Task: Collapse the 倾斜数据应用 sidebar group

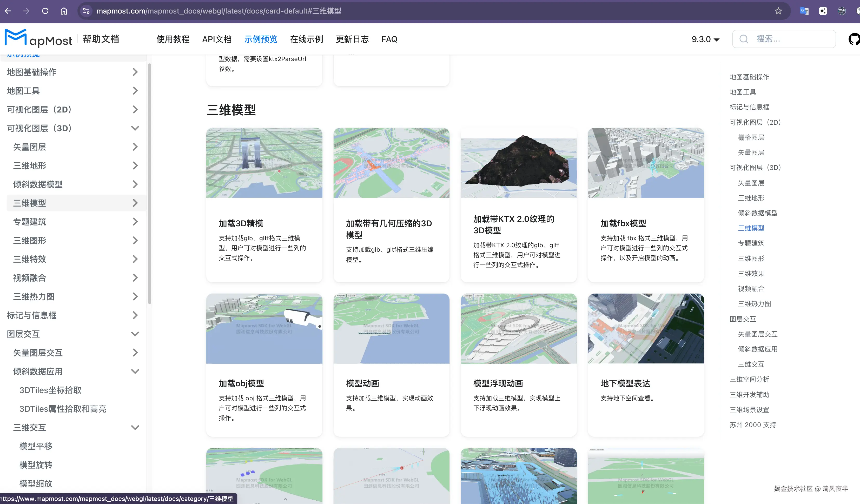Action: tap(135, 371)
